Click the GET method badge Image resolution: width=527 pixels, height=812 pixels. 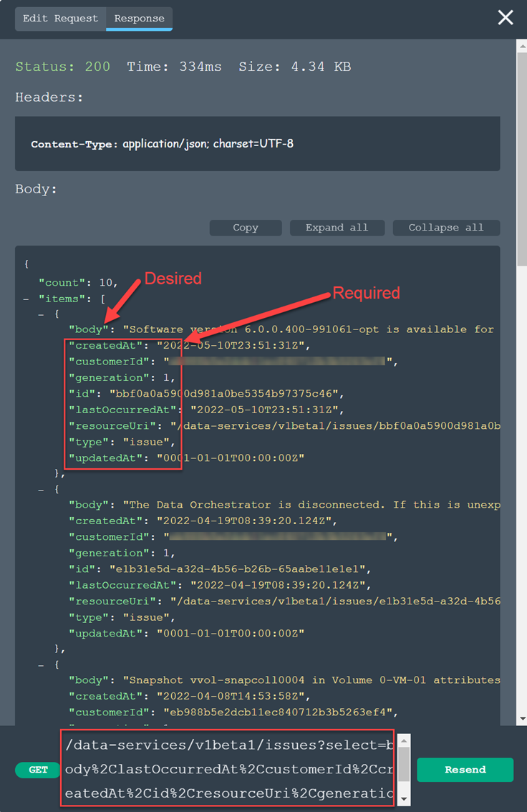(x=38, y=770)
